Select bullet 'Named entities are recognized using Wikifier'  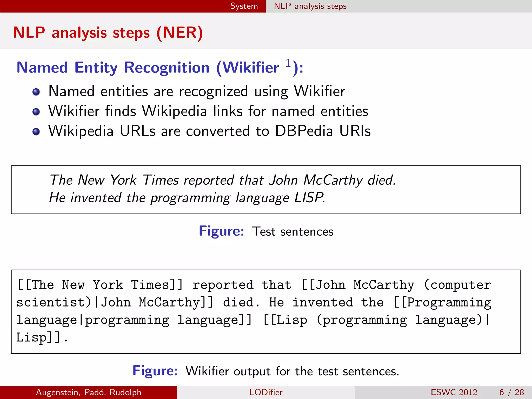click(x=197, y=91)
